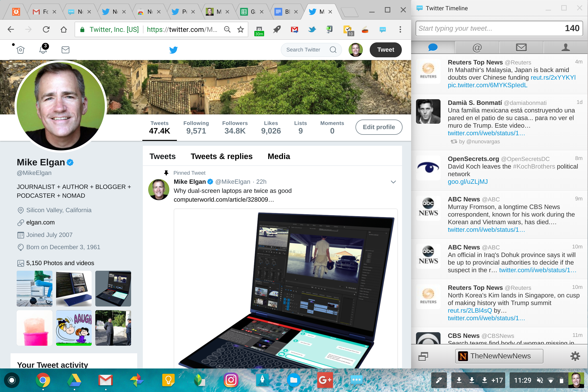Switch to Google Sheets browser tab
This screenshot has width=588, height=392.
pyautogui.click(x=252, y=12)
